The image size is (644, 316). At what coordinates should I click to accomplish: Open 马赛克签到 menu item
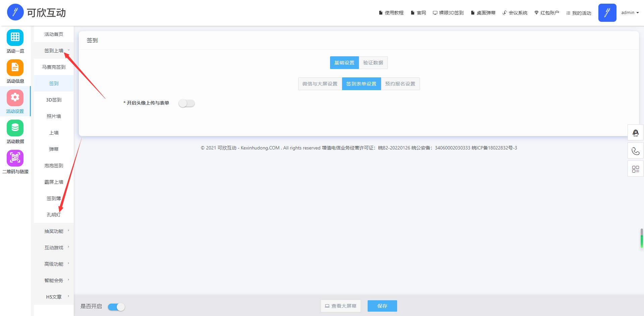[x=54, y=67]
